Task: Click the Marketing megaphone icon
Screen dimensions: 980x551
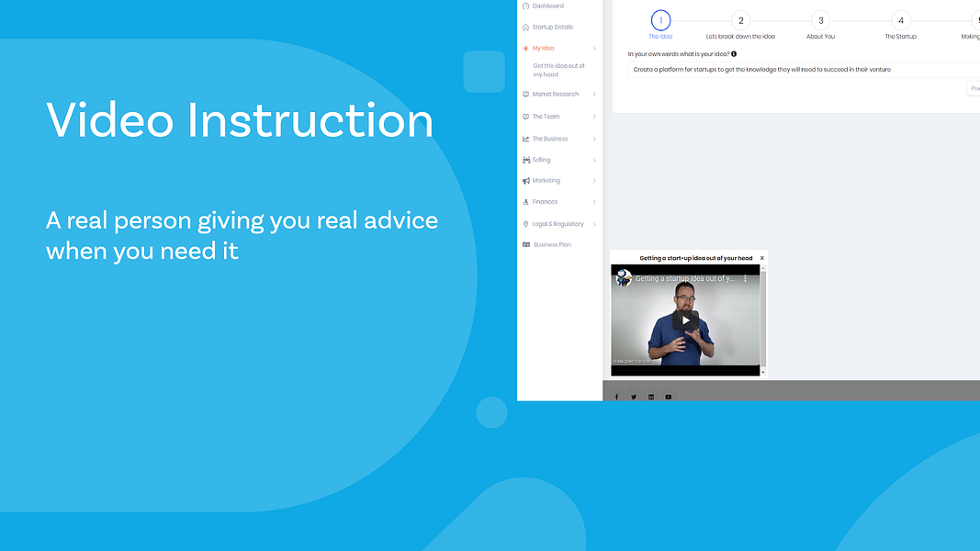Action: coord(526,181)
